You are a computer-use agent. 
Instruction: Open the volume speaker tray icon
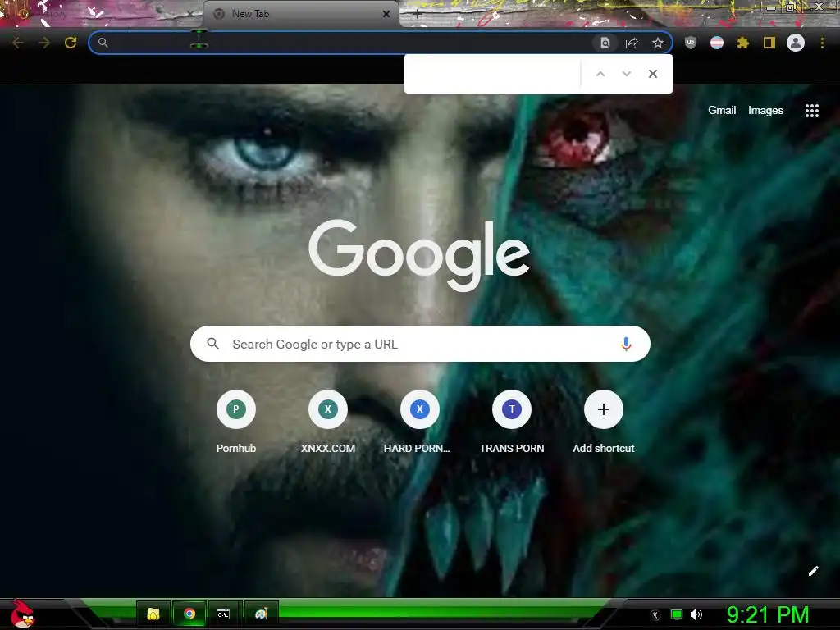pyautogui.click(x=696, y=614)
